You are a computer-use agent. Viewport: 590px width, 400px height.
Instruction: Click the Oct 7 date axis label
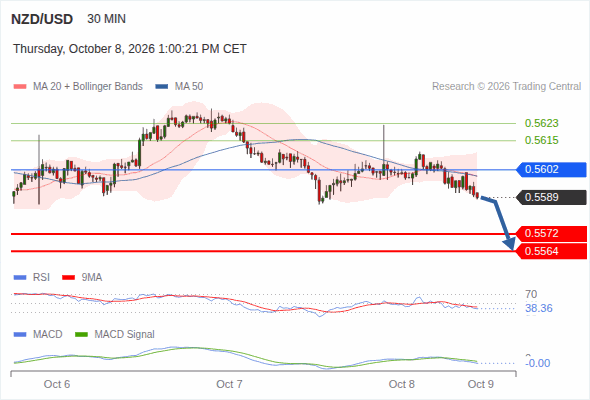(x=229, y=384)
